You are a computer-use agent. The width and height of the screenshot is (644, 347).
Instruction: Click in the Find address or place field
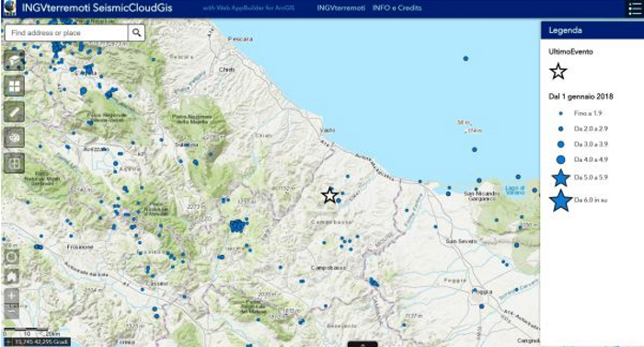66,32
